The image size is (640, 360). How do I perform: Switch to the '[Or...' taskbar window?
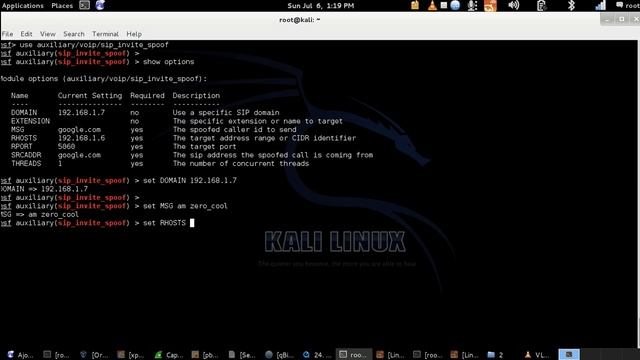pyautogui.click(x=94, y=355)
